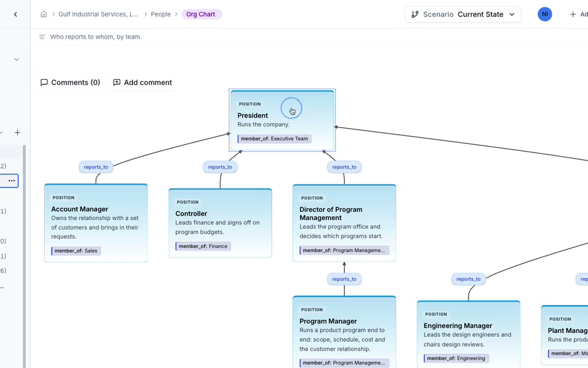Click the sidebar vertical scrollbar

25,256
